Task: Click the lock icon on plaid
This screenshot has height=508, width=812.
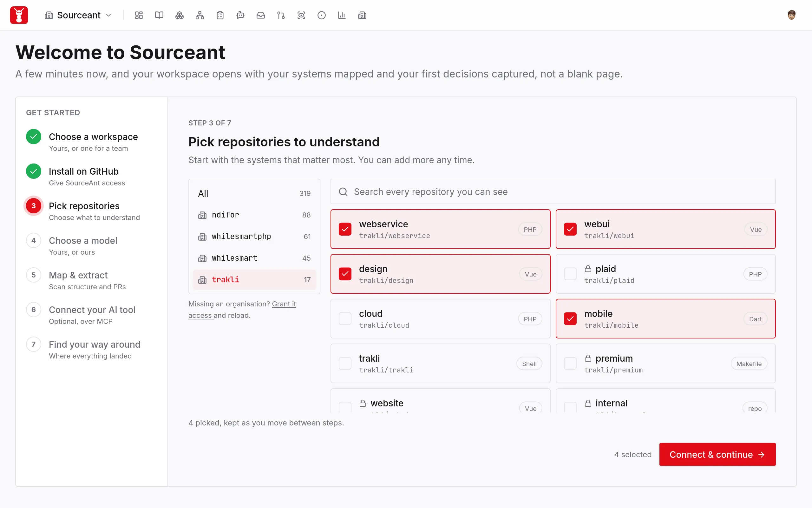Action: click(588, 269)
